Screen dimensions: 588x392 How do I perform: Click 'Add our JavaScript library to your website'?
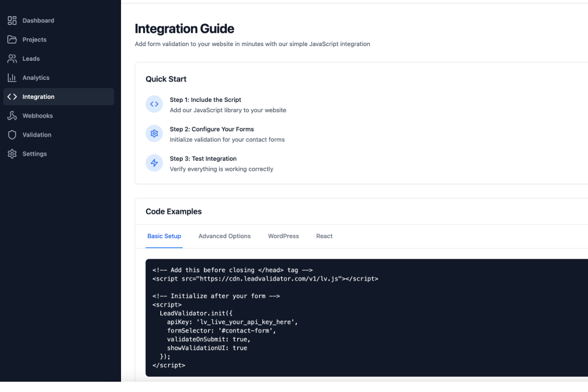(228, 110)
